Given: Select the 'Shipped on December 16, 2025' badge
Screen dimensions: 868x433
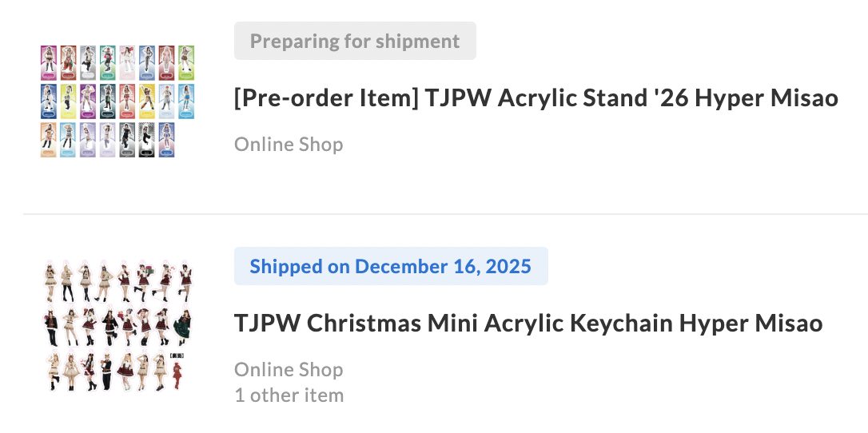Looking at the screenshot, I should click(x=391, y=266).
